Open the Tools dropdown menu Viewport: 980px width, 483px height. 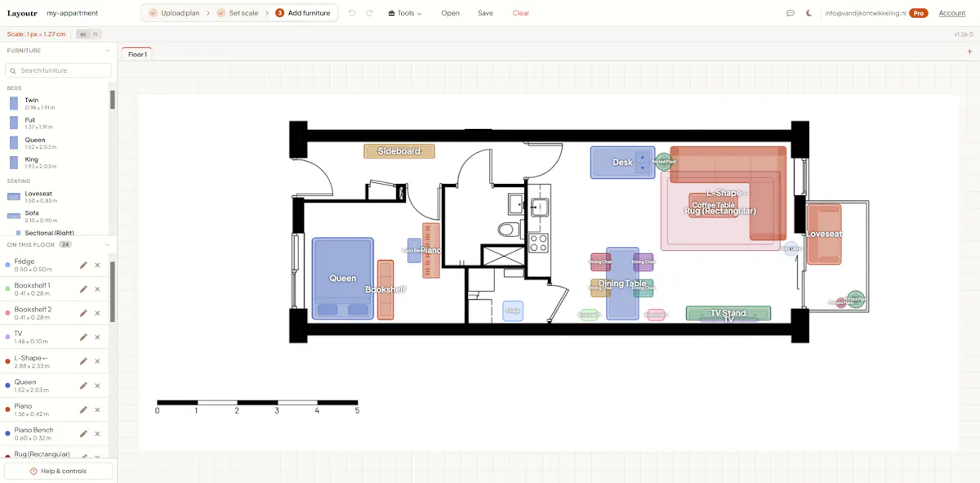tap(405, 13)
